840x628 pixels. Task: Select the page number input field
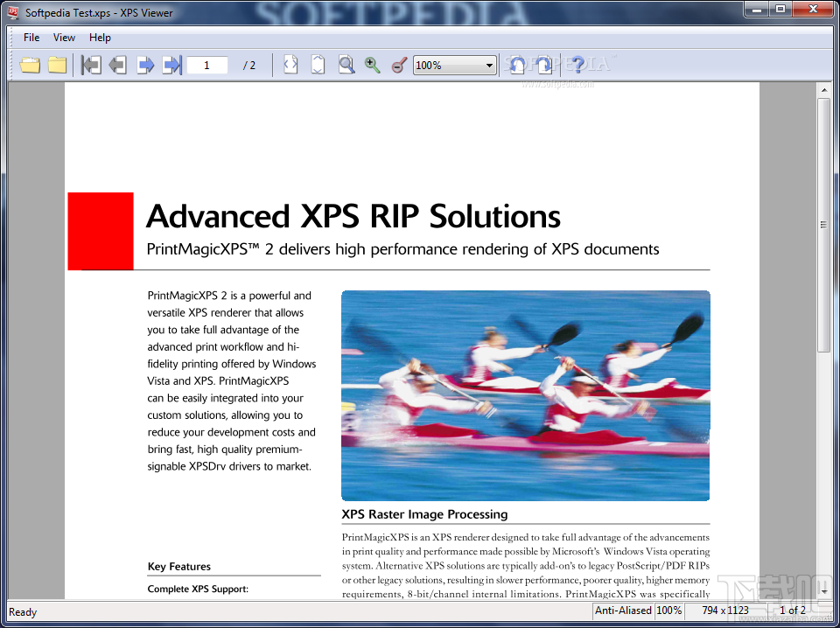click(206, 65)
